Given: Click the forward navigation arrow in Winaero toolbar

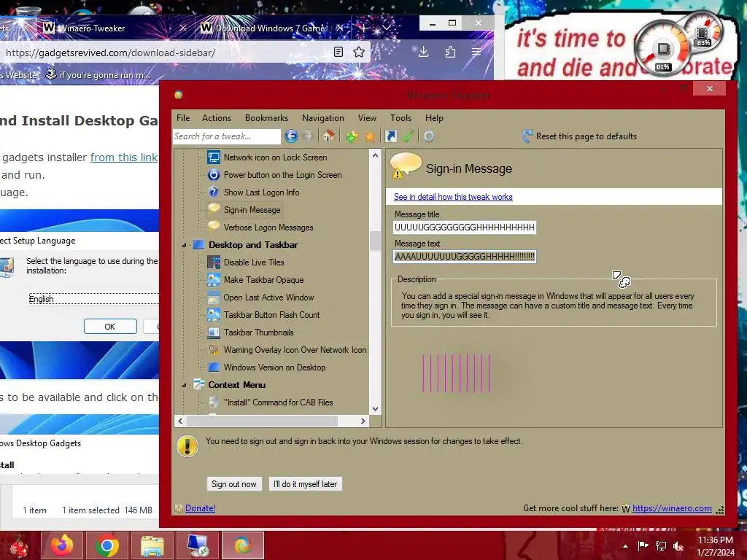Looking at the screenshot, I should [307, 136].
